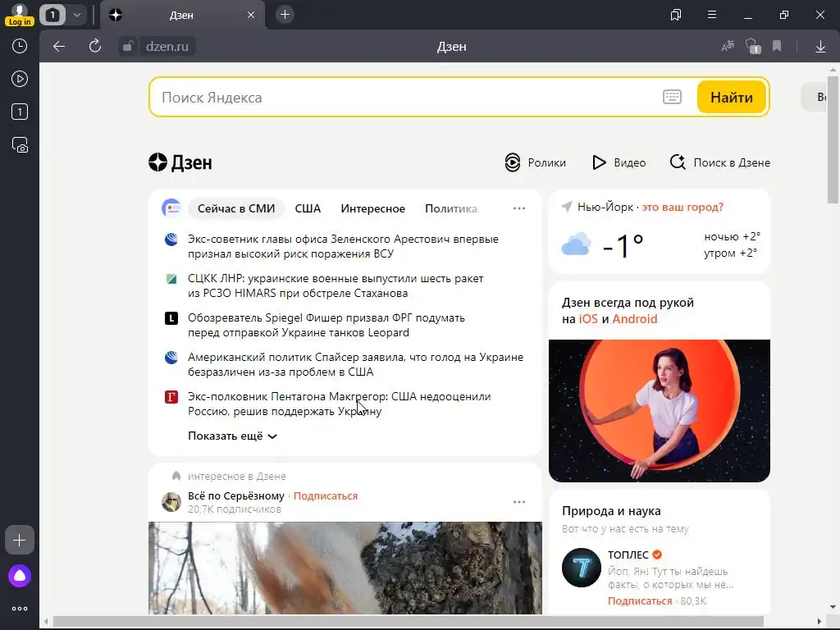Switch to Политика news tab
Viewport: 840px width, 630px height.
tap(451, 208)
